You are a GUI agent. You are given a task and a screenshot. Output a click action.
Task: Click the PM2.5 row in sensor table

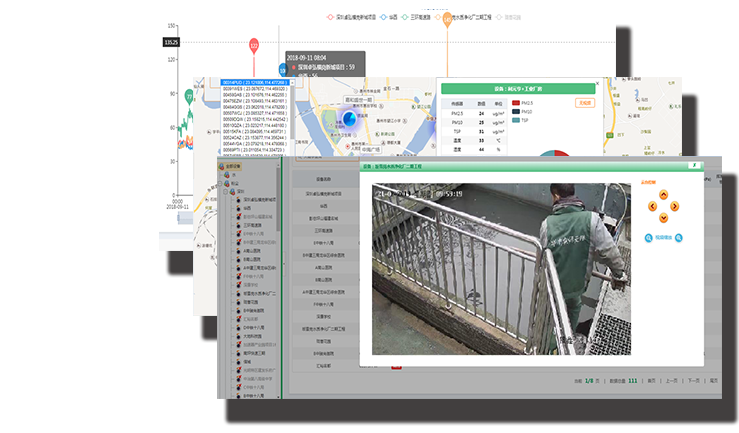click(x=474, y=114)
